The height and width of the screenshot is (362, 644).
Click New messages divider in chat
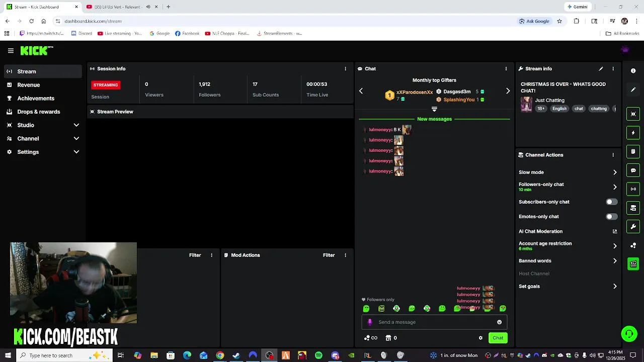pos(434,119)
